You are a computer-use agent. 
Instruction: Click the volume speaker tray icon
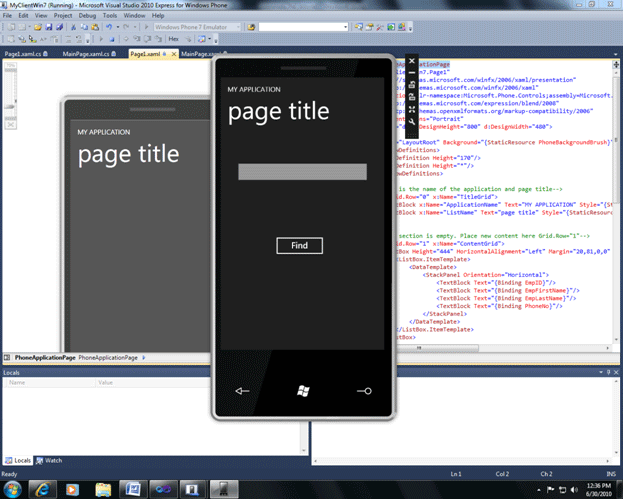(574, 490)
